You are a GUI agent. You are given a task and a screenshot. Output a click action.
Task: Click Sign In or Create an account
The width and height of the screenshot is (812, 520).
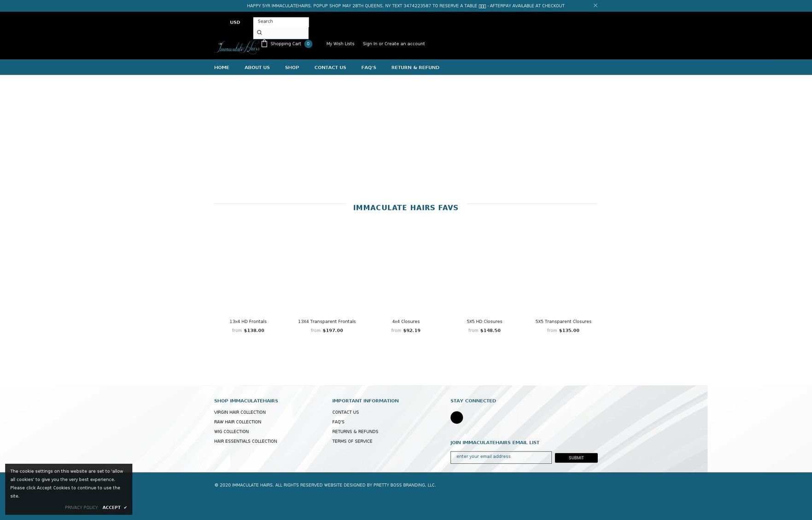tap(394, 43)
